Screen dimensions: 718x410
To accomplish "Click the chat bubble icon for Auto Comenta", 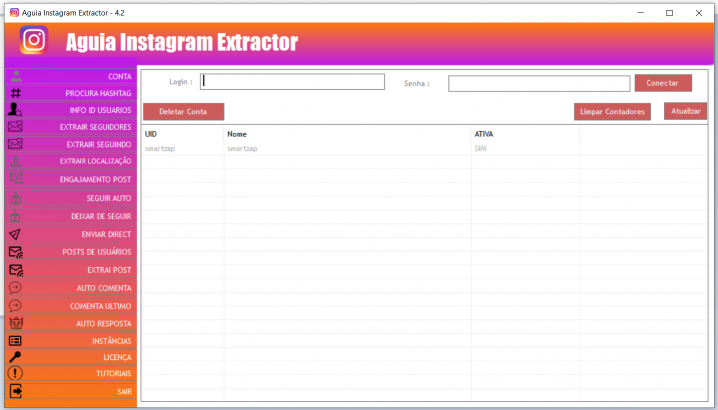I will pyautogui.click(x=15, y=288).
